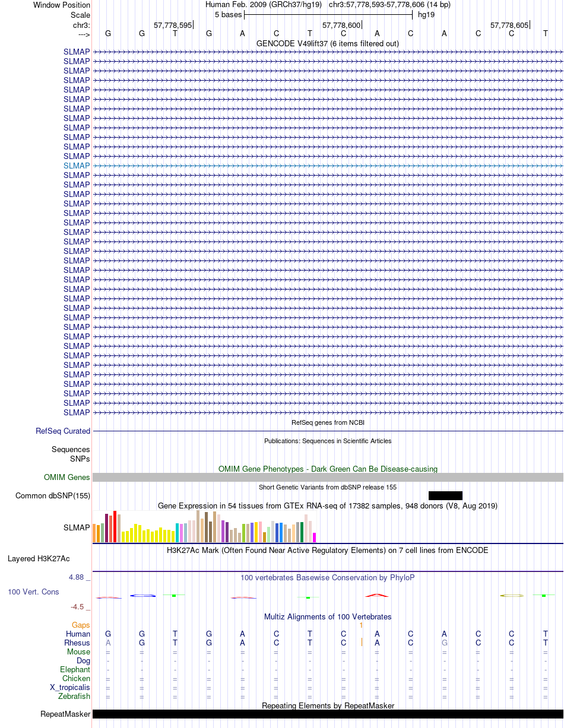The image size is (564, 728).
Task: Click '100 vertebrates Basewise Conservation by PhyloP' title
Action: (x=328, y=577)
